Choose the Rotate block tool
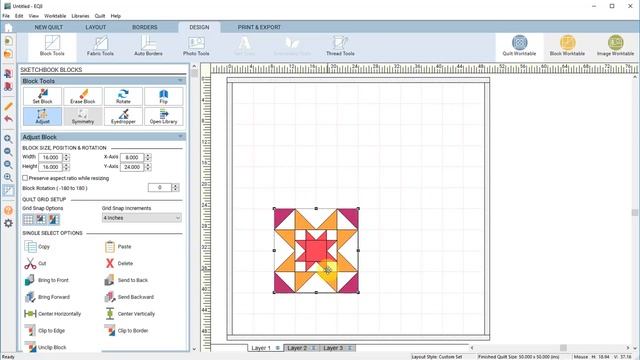This screenshot has width=640, height=360. pyautogui.click(x=123, y=96)
